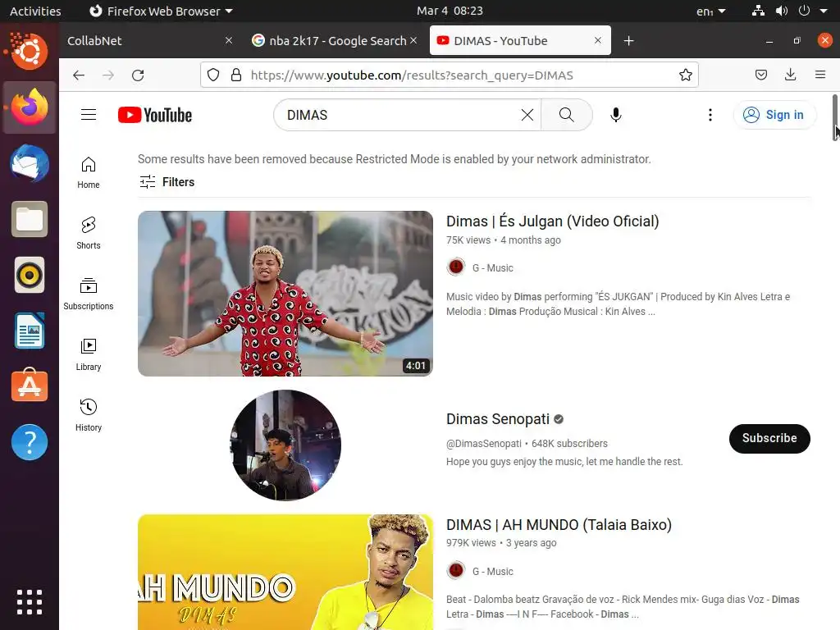Go back in Firefox

[x=79, y=75]
